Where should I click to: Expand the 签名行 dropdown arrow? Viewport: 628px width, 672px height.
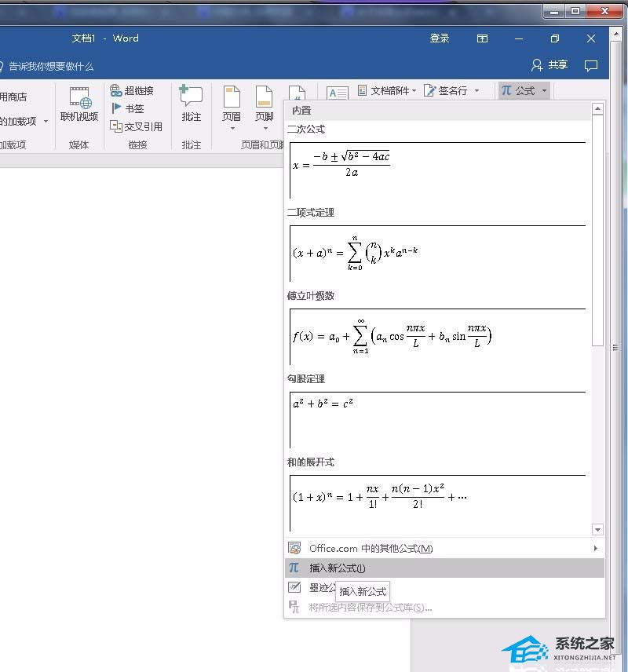pos(476,90)
